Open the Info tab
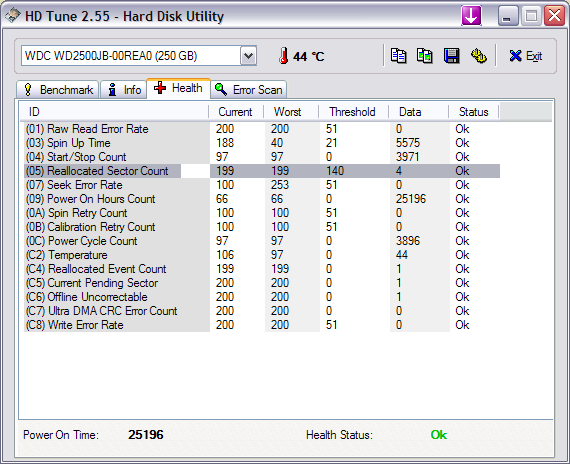Viewport: 570px width, 464px height. [124, 89]
